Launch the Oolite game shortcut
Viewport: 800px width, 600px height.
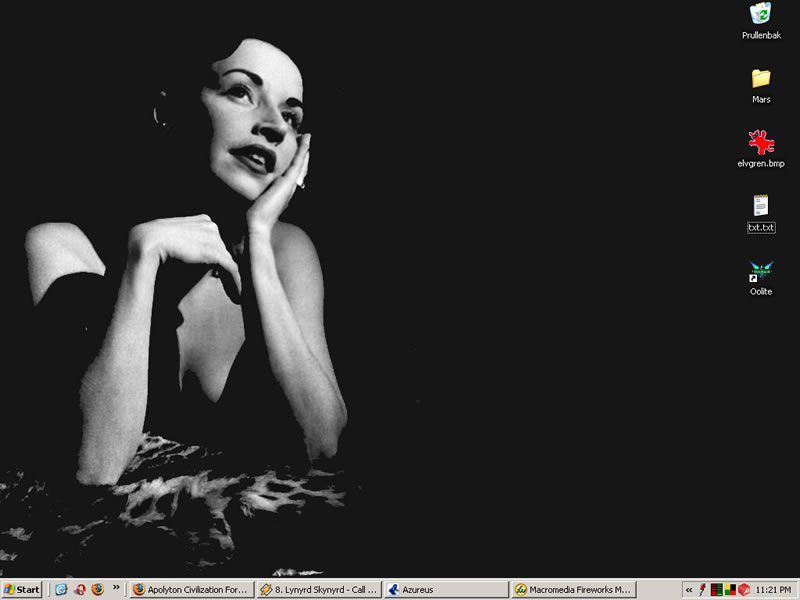(x=761, y=272)
